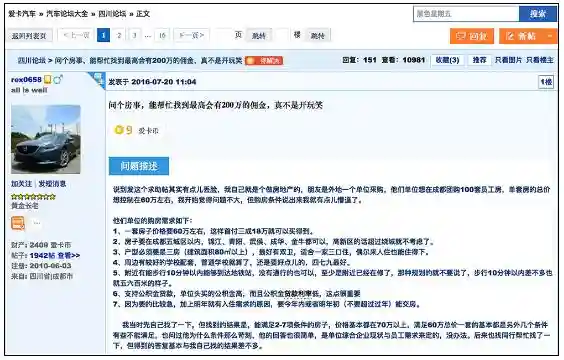Viewport: 564px width, 360px height.
Task: Go to page 3 of the thread
Action: coord(134,35)
